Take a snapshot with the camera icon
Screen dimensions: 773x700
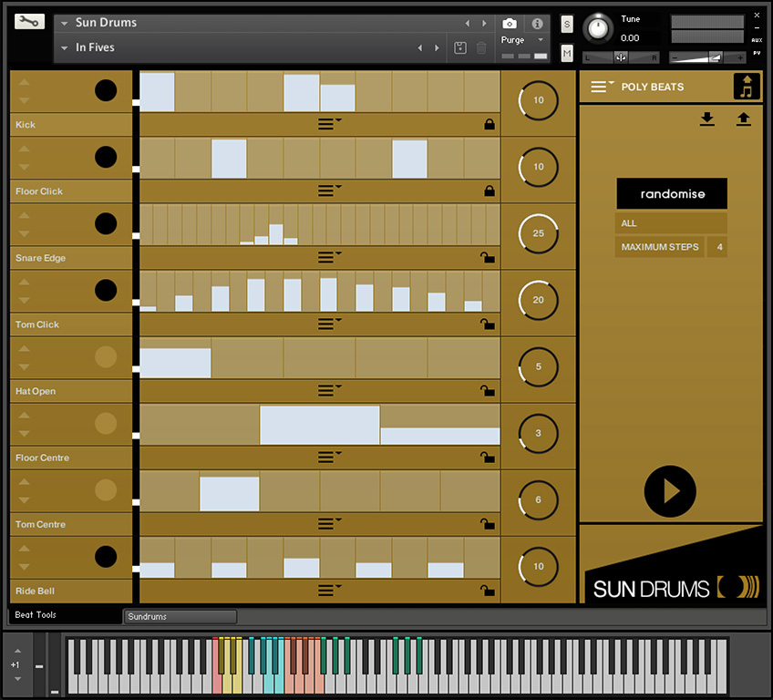coord(510,23)
